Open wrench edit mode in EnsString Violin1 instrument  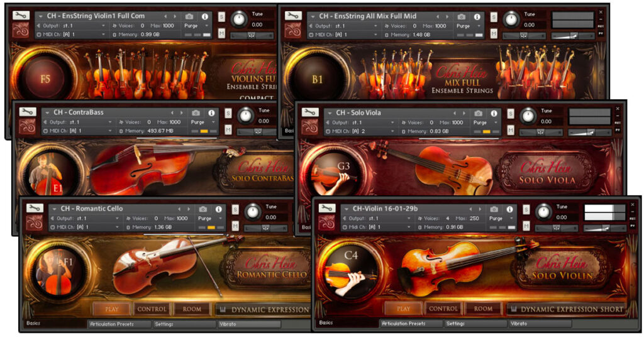[x=21, y=16]
